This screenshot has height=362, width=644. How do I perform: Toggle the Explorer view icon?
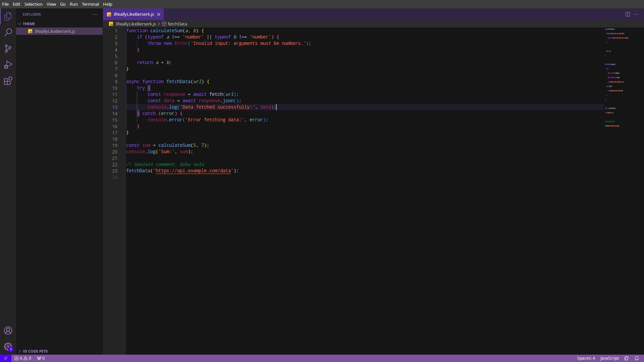point(8,16)
